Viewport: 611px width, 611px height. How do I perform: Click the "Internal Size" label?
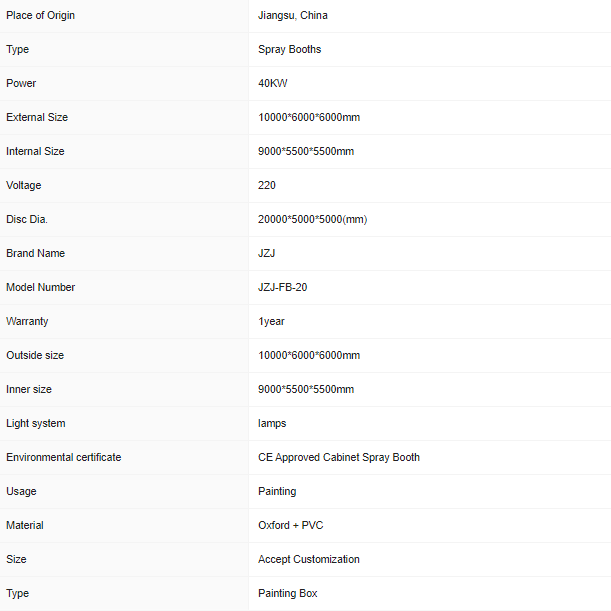(x=35, y=151)
